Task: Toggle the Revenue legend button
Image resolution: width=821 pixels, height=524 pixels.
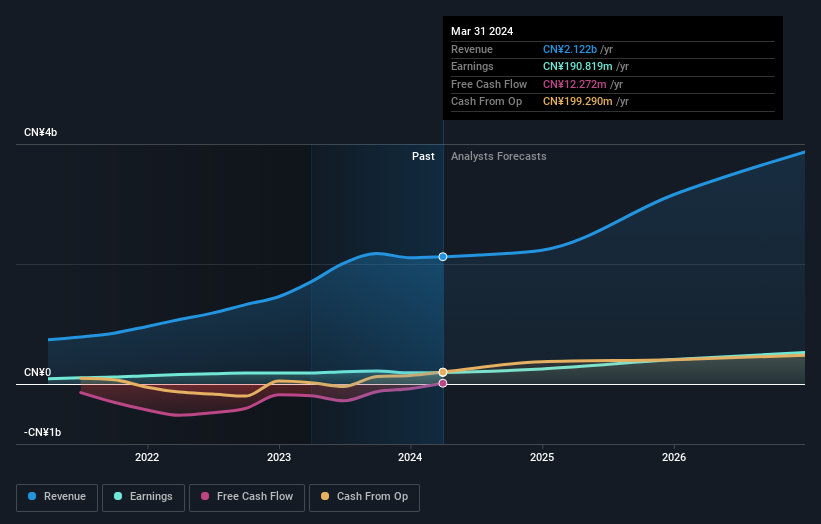Action: (57, 497)
